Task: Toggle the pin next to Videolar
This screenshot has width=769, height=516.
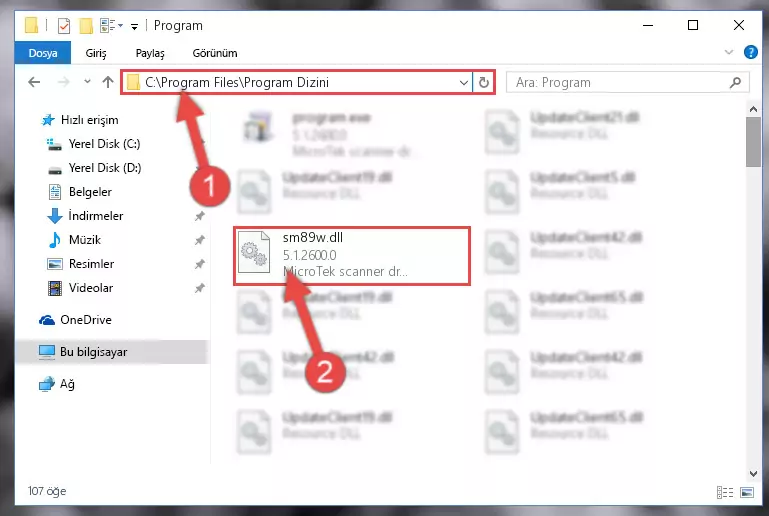Action: 200,288
